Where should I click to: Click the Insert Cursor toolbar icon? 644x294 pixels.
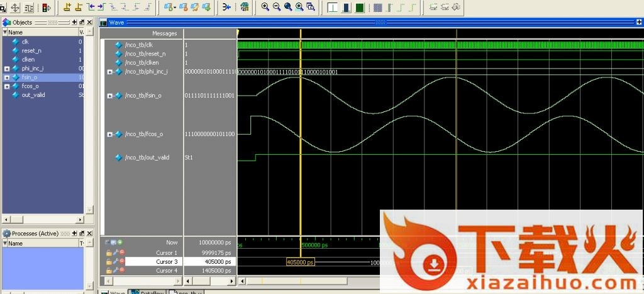pyautogui.click(x=67, y=7)
